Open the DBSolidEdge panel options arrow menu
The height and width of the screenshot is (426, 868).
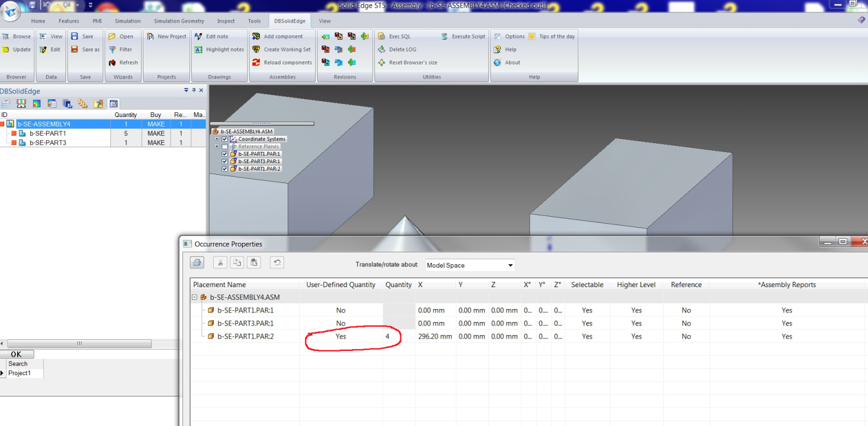click(x=187, y=90)
